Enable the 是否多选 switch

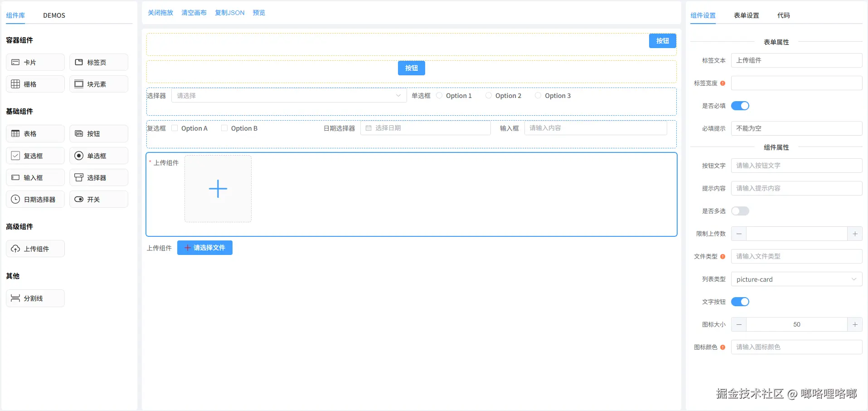click(740, 211)
